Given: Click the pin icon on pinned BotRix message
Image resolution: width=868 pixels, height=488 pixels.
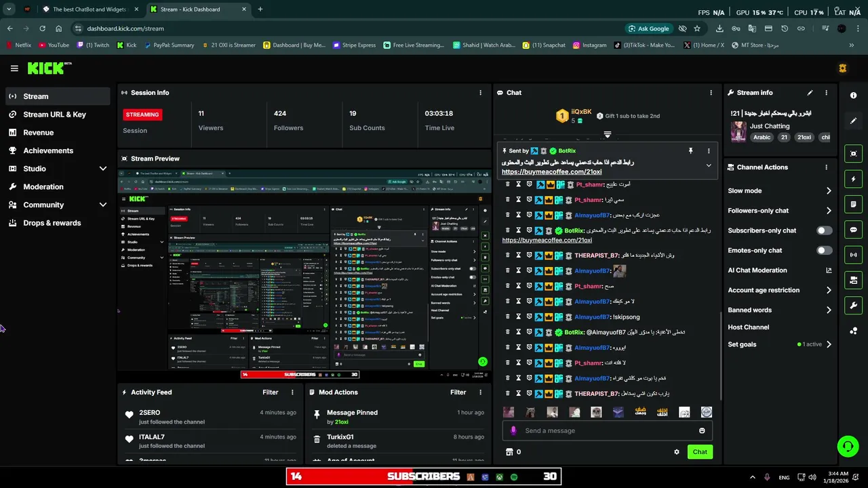Looking at the screenshot, I should click(690, 151).
